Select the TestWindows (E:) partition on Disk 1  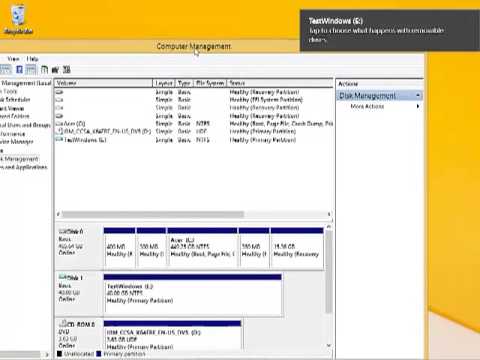coord(193,294)
